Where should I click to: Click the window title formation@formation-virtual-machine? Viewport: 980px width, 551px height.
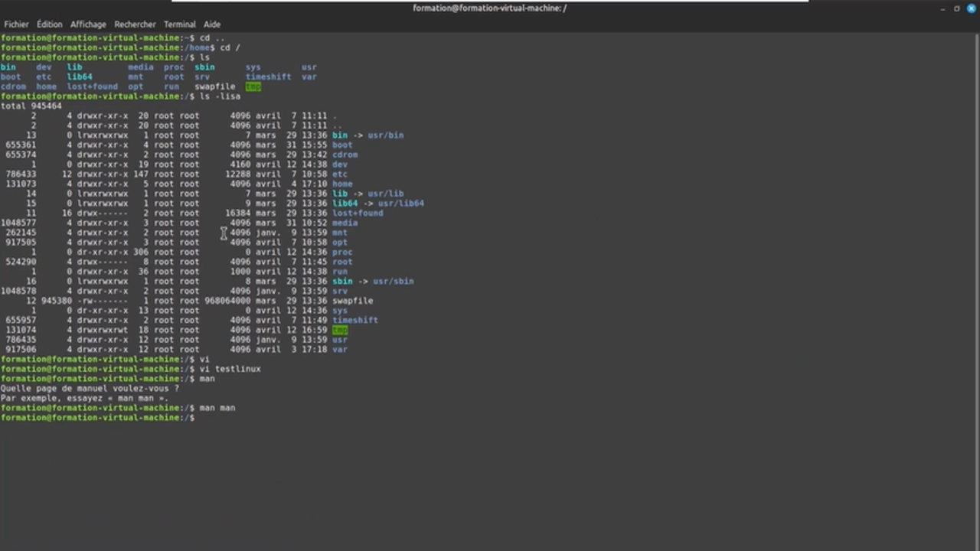(x=489, y=8)
